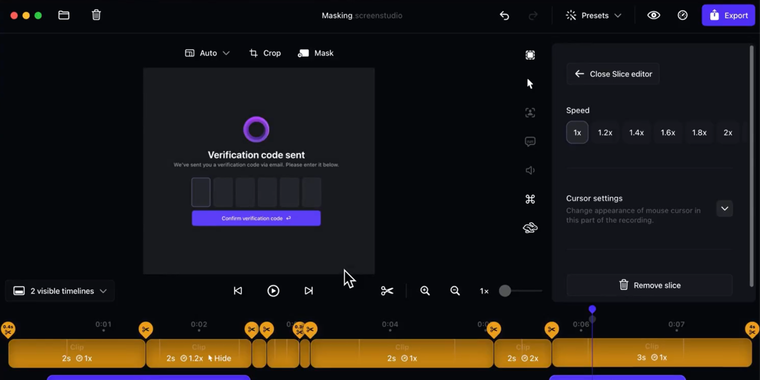Screen dimensions: 760x380
Task: Select the first 2s 1x clip
Action: click(x=77, y=353)
